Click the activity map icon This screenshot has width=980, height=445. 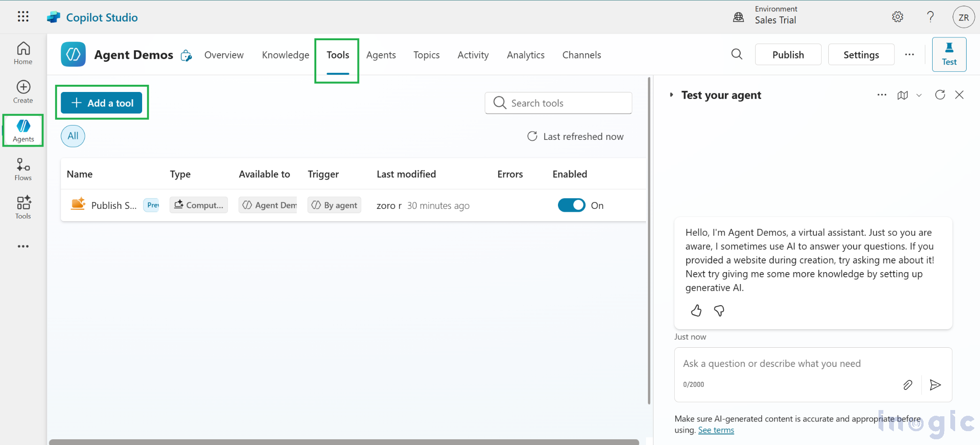(x=902, y=95)
